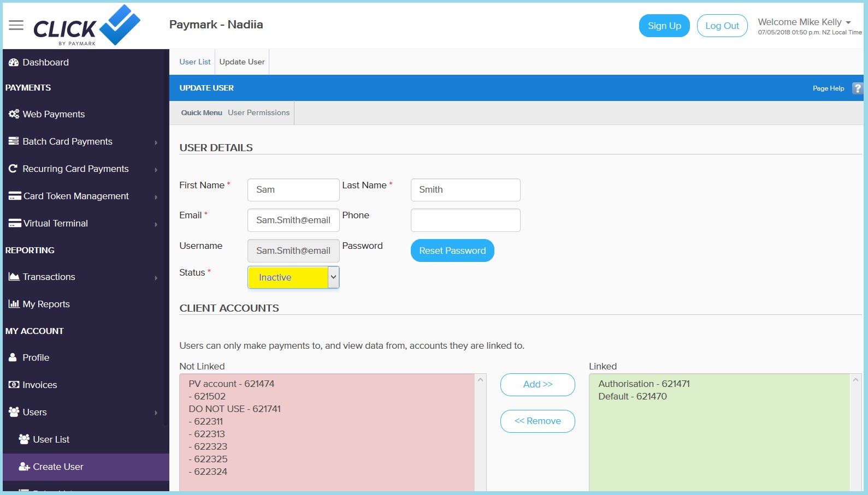This screenshot has width=868, height=495.
Task: Click the Batch Card Payments icon
Action: [x=14, y=141]
